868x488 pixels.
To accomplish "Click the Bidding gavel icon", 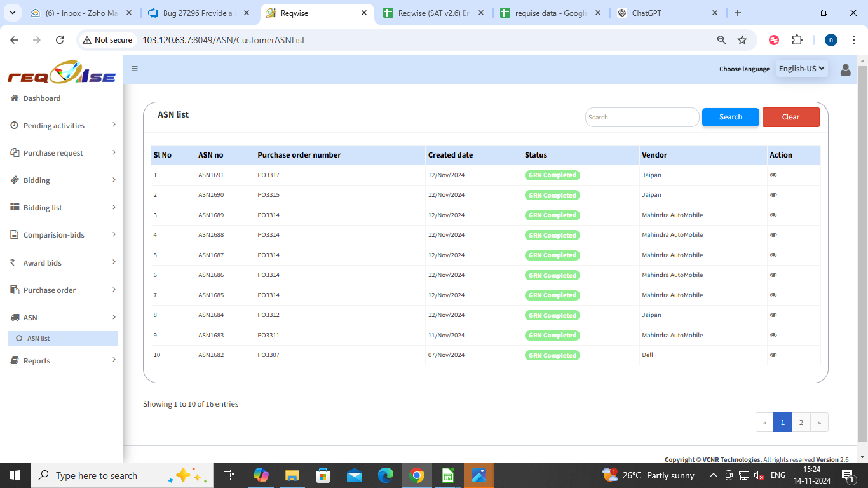I will coord(14,180).
